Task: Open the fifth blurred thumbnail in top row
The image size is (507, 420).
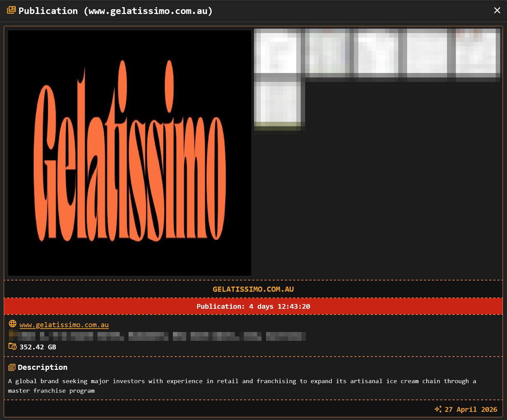Action: (477, 53)
